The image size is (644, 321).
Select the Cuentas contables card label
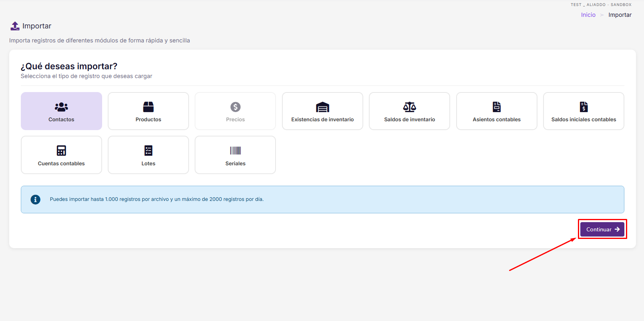pos(61,163)
